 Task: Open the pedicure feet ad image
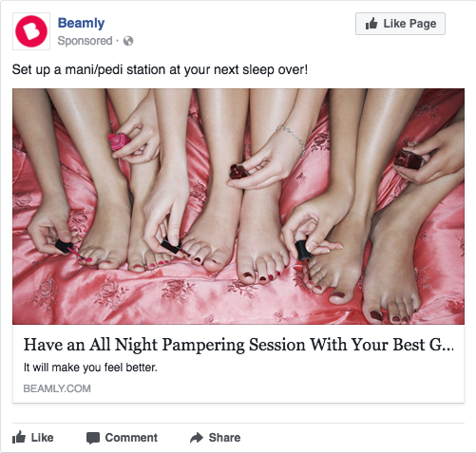(x=238, y=206)
